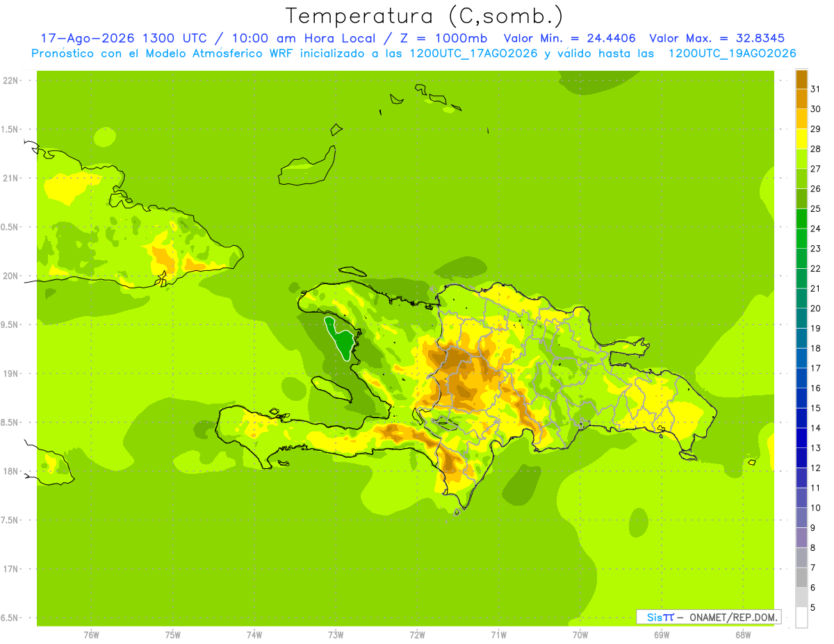This screenshot has width=834, height=644.
Task: Click the "17N" latitude label
Action: click(x=10, y=568)
